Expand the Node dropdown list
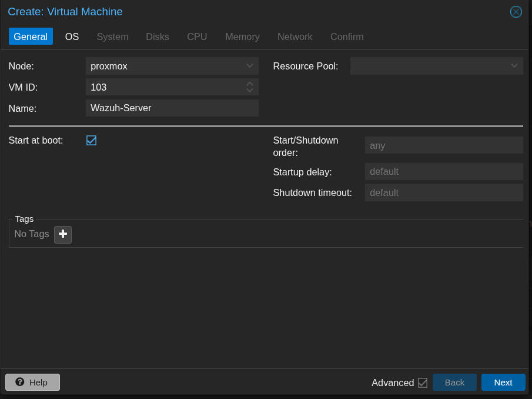 250,66
